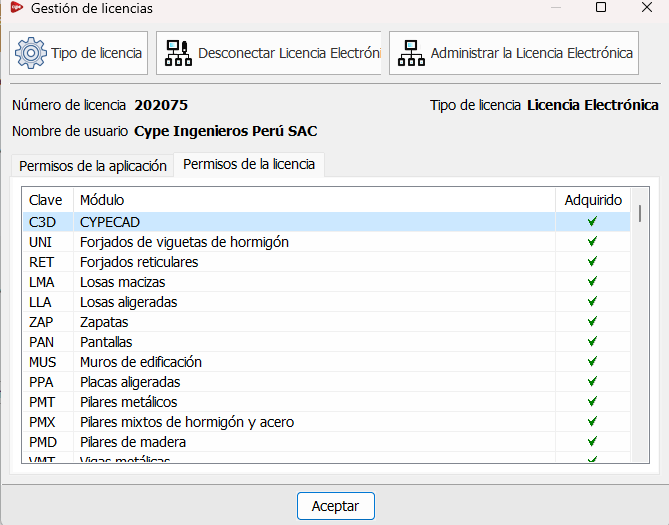Image resolution: width=669 pixels, height=525 pixels.
Task: Select the Pilares metálicos row
Action: (x=326, y=402)
